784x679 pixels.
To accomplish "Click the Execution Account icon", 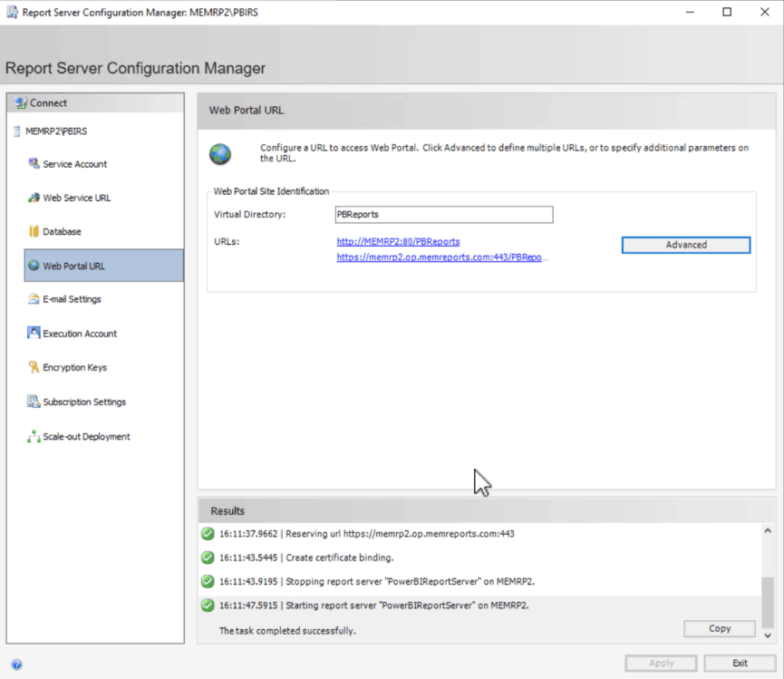I will [34, 333].
